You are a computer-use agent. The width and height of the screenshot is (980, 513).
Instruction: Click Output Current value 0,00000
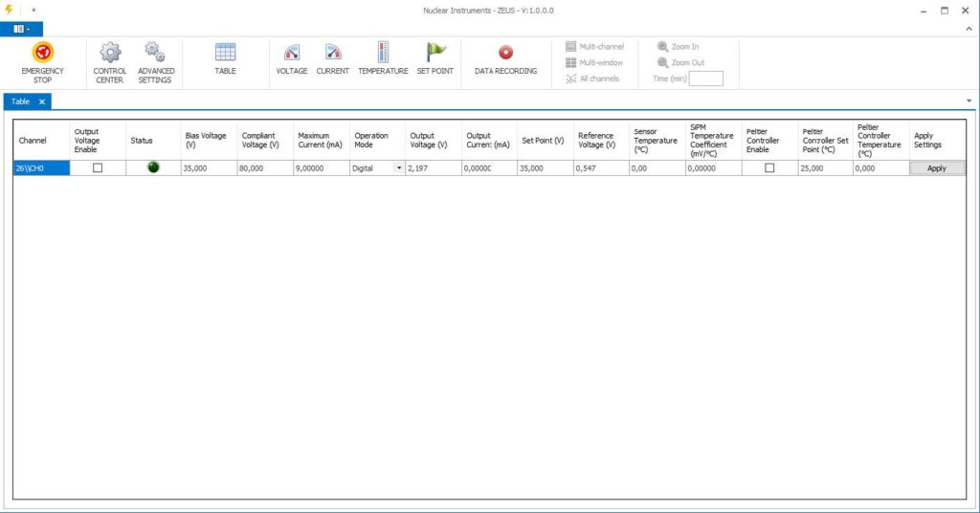489,168
